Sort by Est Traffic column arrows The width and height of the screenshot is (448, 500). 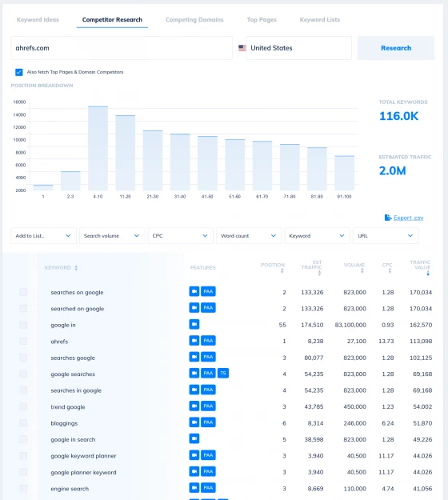click(x=319, y=273)
